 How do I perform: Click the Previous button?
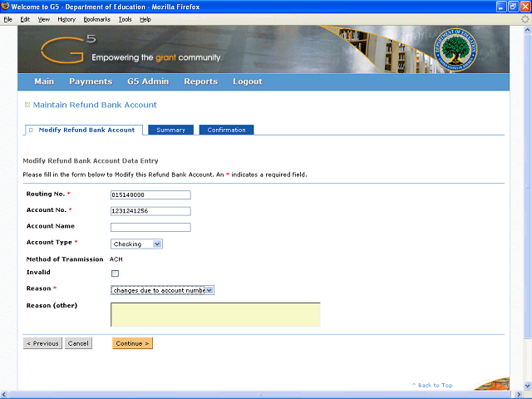click(x=42, y=343)
